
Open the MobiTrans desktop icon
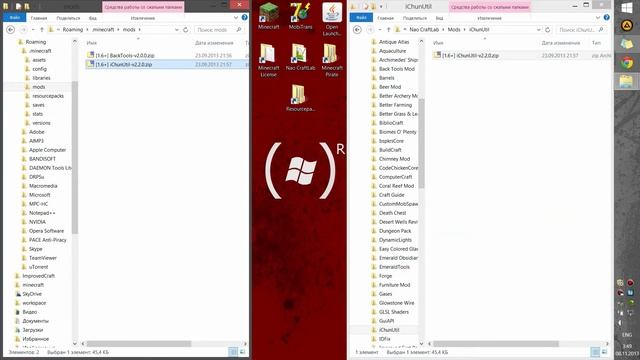coord(300,16)
